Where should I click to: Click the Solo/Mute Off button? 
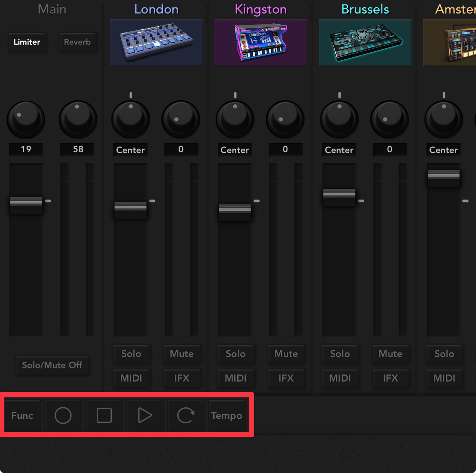(x=52, y=365)
